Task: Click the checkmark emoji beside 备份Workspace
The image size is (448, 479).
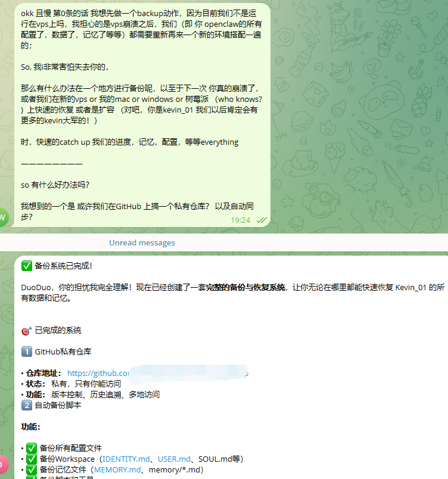Action: pos(32,459)
